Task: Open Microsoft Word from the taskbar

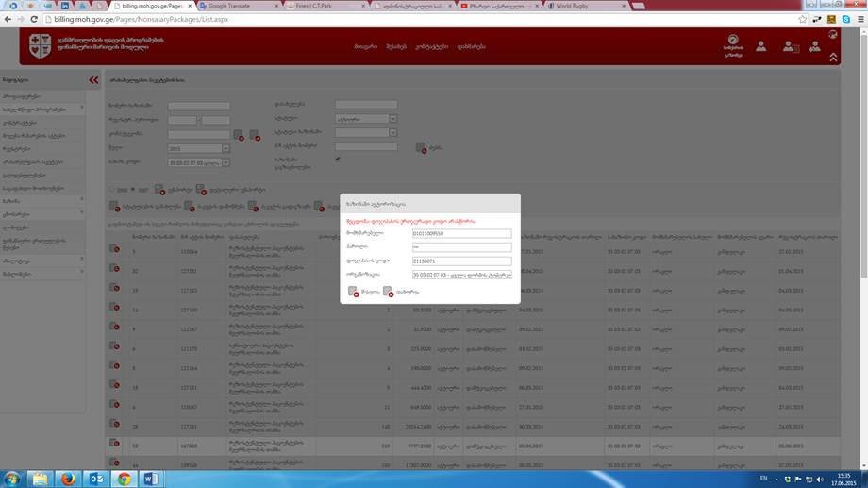Action: tap(150, 478)
